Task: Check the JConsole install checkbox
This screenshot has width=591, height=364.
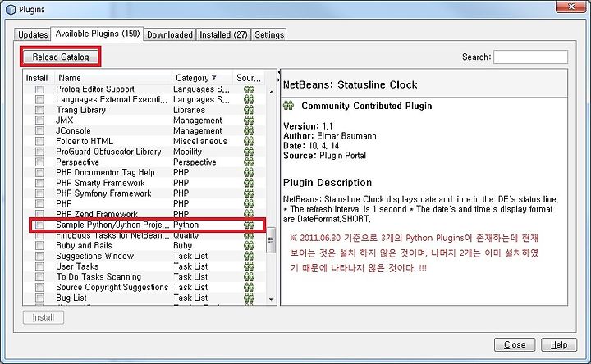Action: pos(39,130)
